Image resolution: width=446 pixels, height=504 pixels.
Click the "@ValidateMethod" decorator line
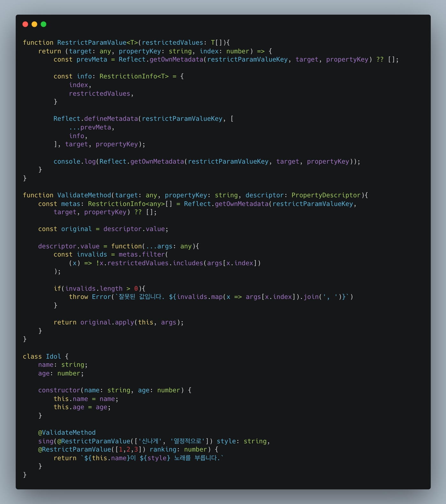[67, 433]
